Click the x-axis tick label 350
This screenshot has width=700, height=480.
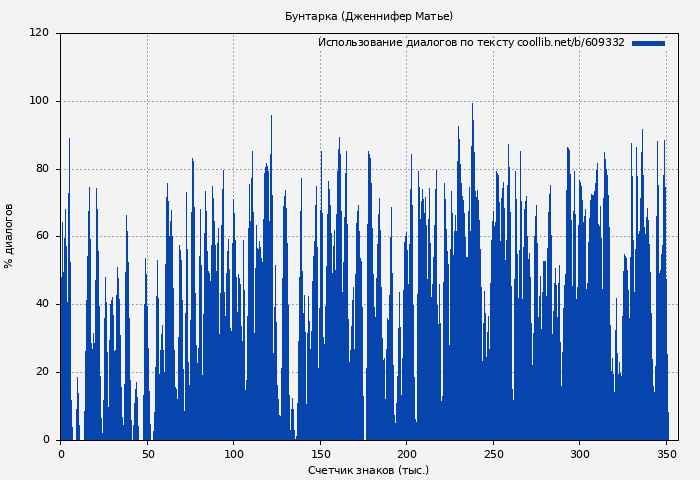pos(666,454)
